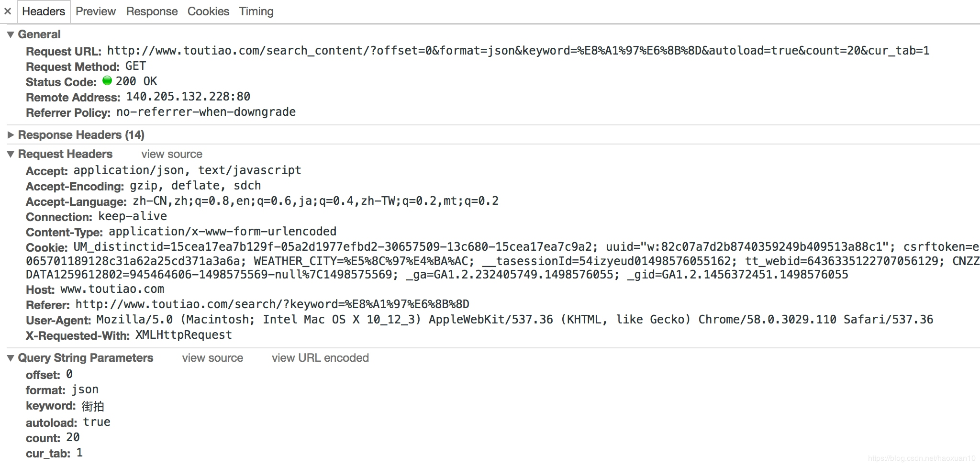Screen dimensions: 980x467
Task: Close the request details panel
Action: [8, 11]
